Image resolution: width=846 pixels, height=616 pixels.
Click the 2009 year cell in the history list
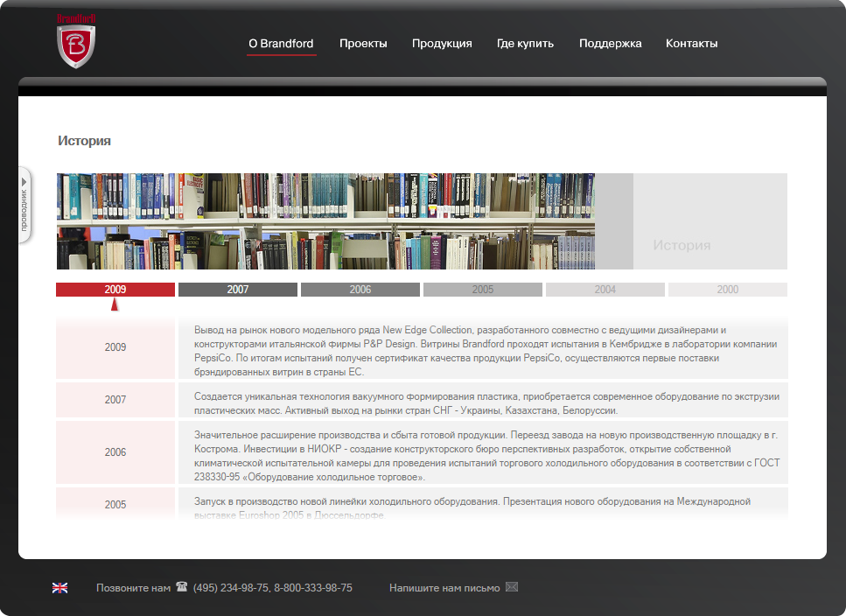coord(115,347)
